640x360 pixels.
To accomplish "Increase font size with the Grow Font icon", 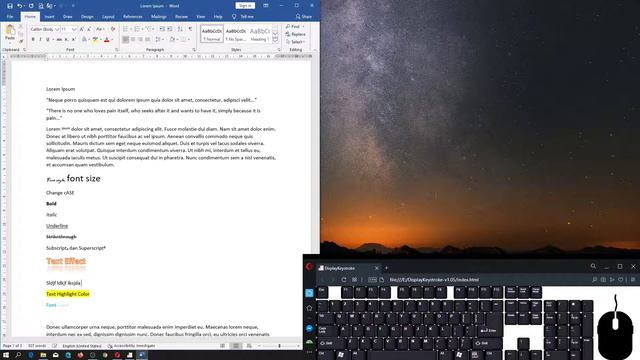I will point(82,29).
